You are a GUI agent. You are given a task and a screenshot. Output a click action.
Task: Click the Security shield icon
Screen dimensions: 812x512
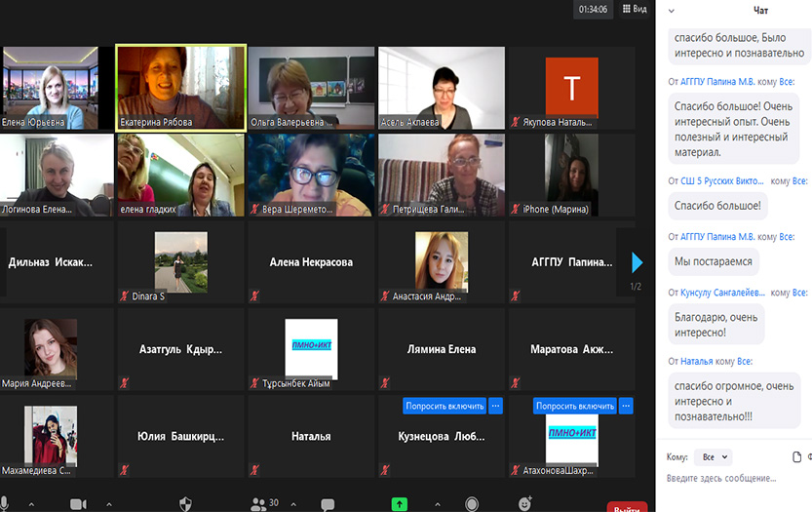pos(185,503)
